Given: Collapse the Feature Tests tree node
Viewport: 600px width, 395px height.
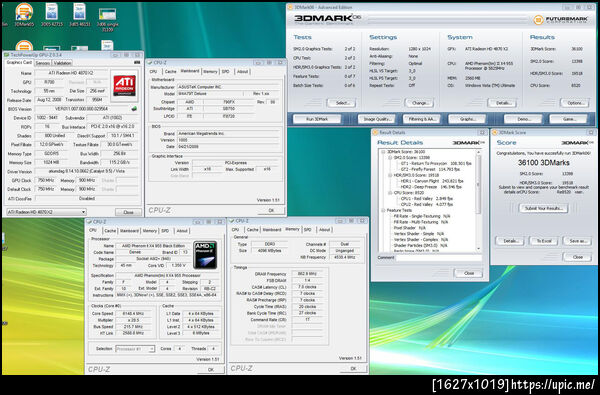Looking at the screenshot, I should point(383,210).
